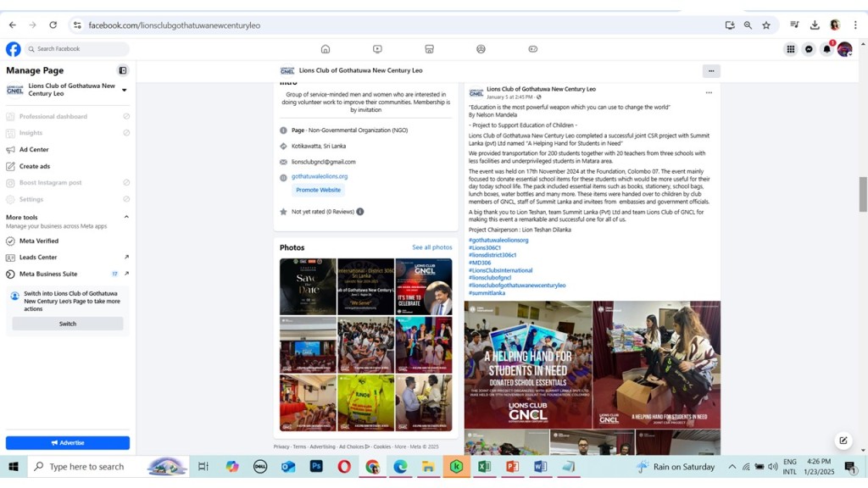This screenshot has width=868, height=488.
Task: Open Word from the taskbar
Action: point(540,467)
